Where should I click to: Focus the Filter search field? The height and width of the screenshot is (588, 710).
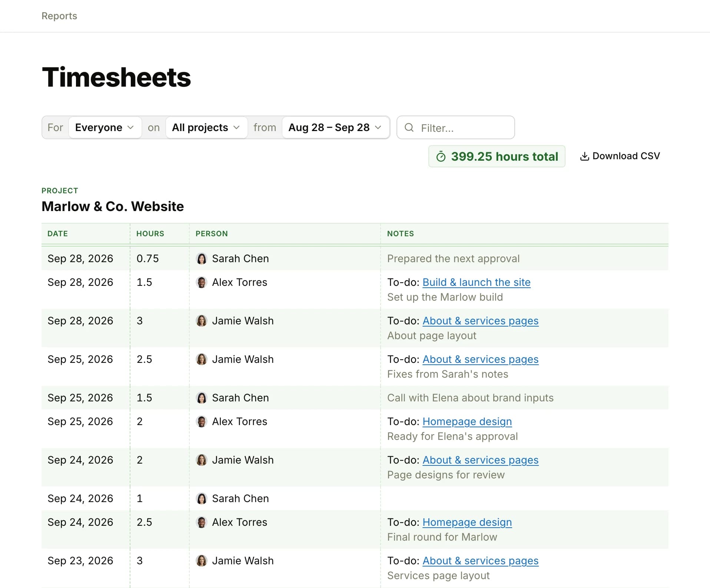point(455,128)
